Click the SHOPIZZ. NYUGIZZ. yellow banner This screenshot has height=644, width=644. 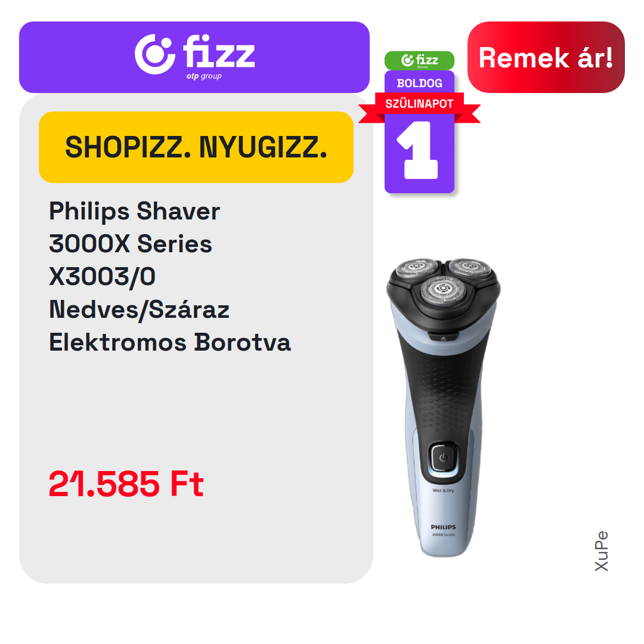click(196, 147)
